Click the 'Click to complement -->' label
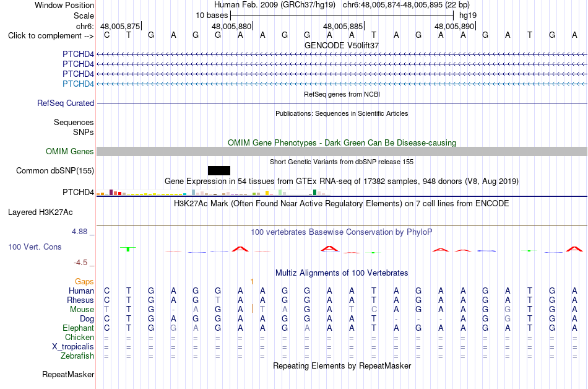The height and width of the screenshot is (389, 588). (51, 36)
